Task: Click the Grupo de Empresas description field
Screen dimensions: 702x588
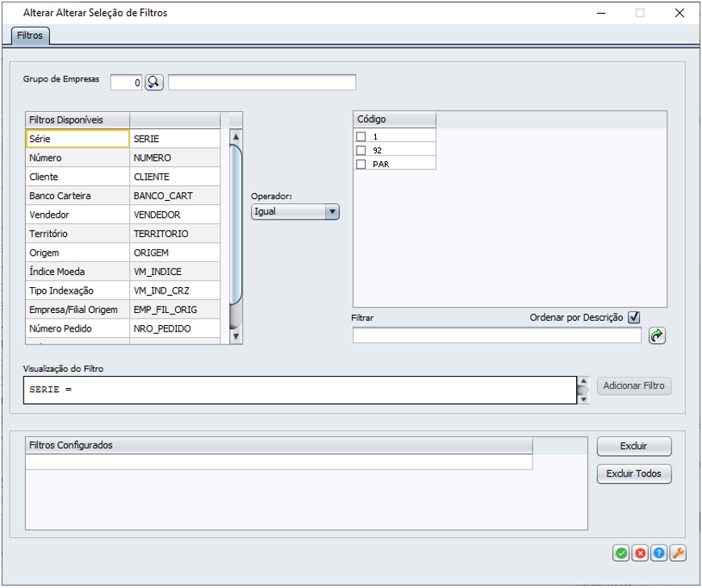Action: tap(262, 82)
